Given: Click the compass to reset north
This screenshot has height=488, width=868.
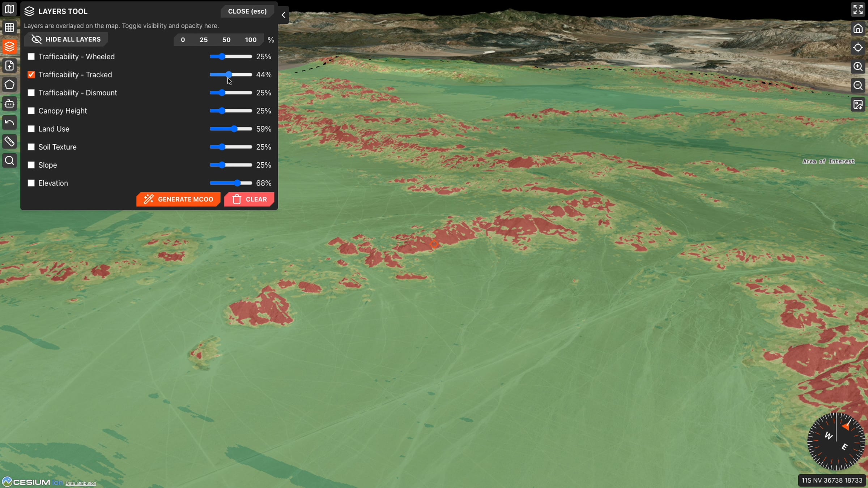Looking at the screenshot, I should coord(836,441).
